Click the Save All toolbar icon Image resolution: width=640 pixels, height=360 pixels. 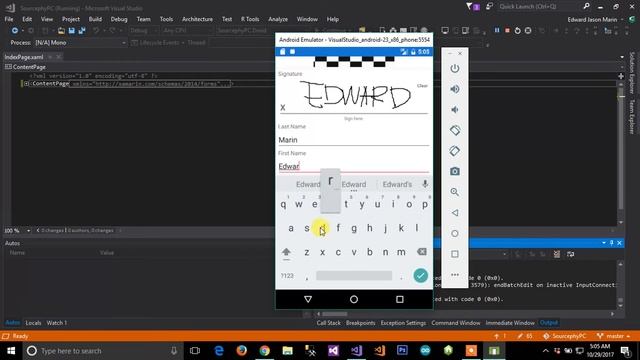tap(82, 31)
